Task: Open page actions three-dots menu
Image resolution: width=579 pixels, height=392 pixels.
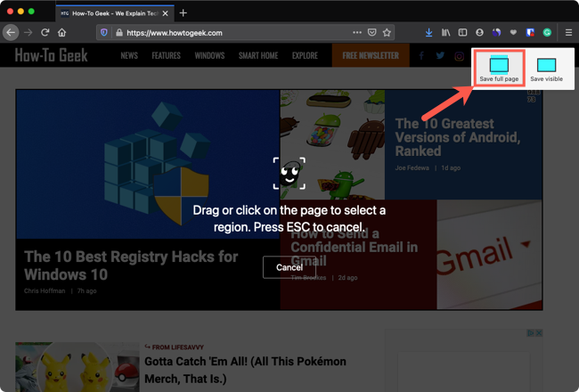Action: coord(356,32)
